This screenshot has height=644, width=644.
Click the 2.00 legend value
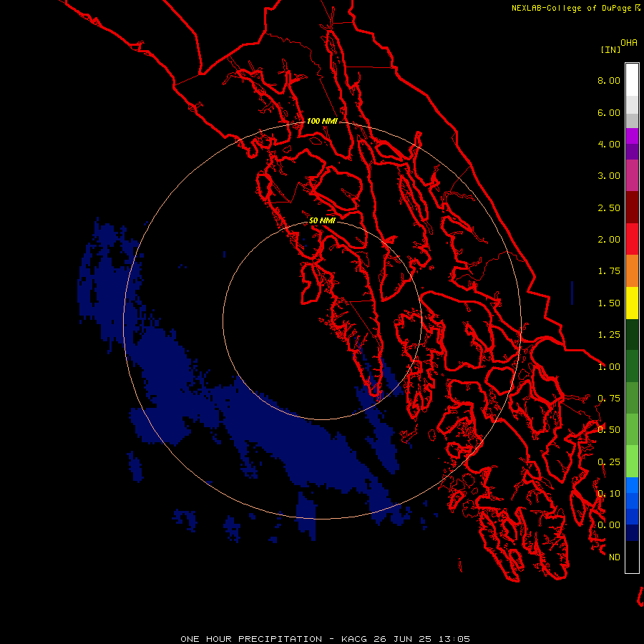click(x=609, y=240)
